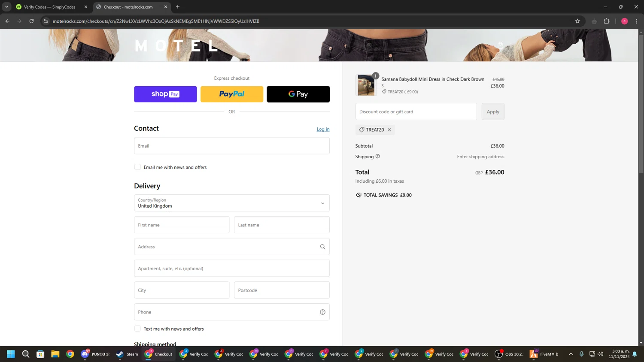Open Windows taskbar search
The height and width of the screenshot is (362, 644).
point(26,354)
